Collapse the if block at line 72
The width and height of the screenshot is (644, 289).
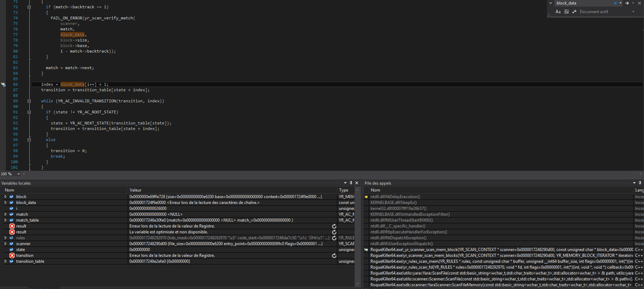29,7
